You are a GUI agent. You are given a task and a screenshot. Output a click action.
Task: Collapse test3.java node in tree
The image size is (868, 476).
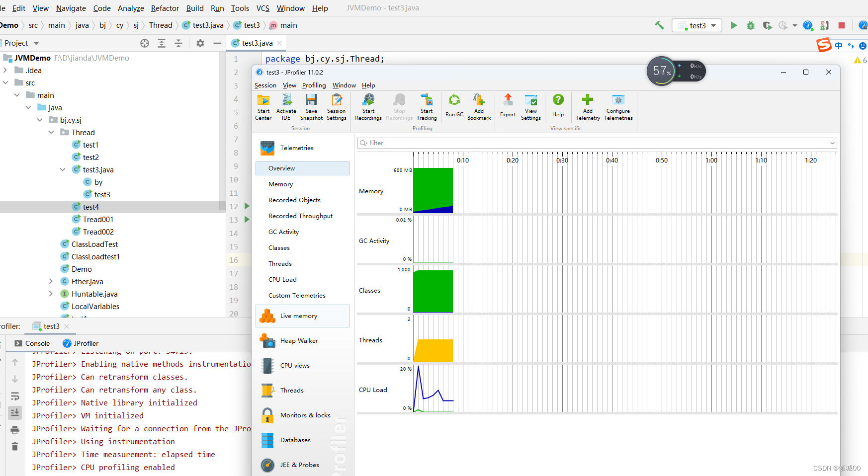point(63,170)
